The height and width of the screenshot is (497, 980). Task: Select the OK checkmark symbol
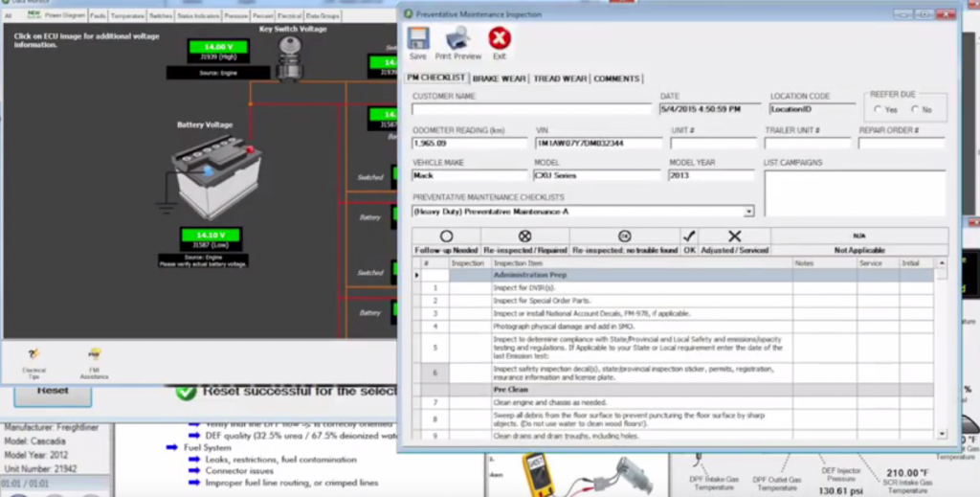[689, 236]
